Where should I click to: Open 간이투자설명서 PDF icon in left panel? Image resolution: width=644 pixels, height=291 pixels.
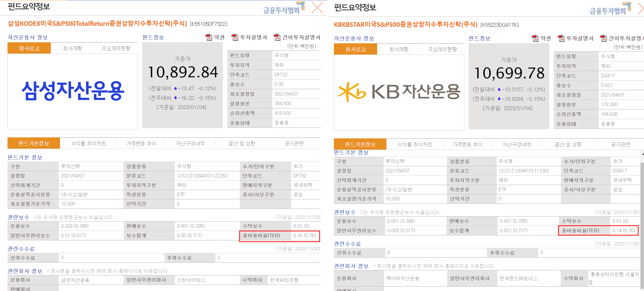(x=277, y=37)
